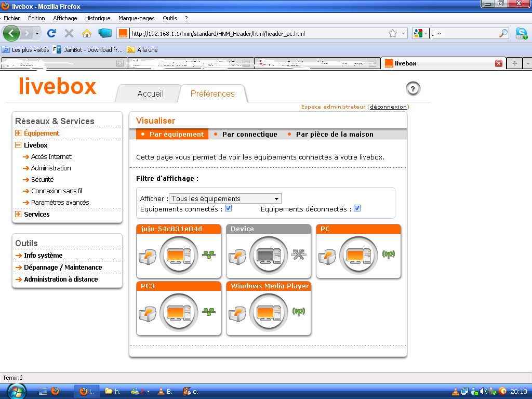Click the déconnexion link
532x399 pixels.
tap(388, 107)
